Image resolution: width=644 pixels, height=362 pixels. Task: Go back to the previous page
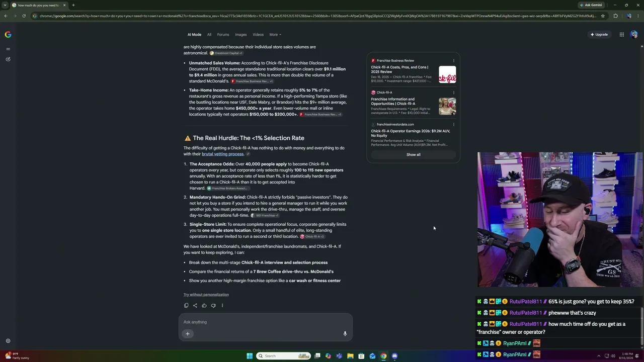coord(6,16)
